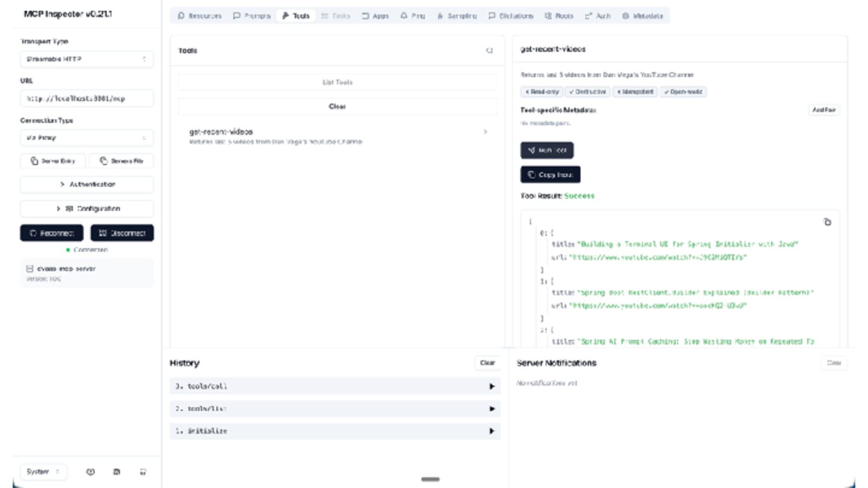Viewport: 868px width, 488px height.
Task: Click the Server Entry copy button
Action: point(53,161)
